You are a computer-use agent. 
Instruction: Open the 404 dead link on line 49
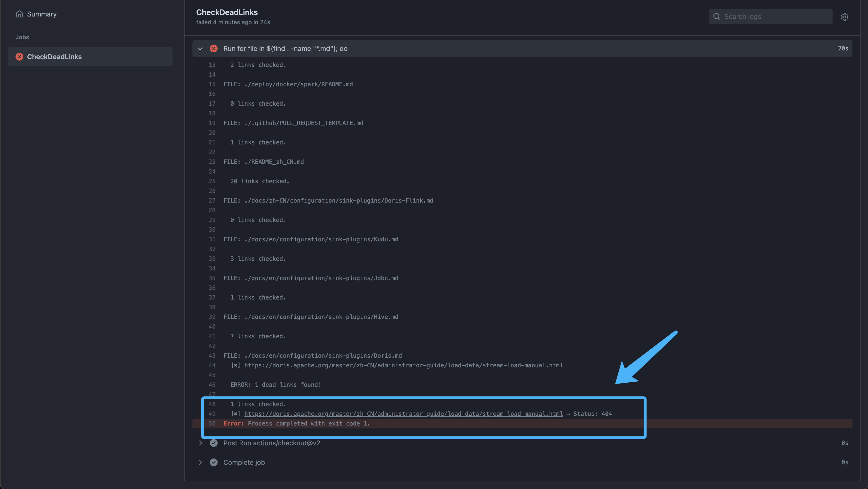(x=403, y=413)
